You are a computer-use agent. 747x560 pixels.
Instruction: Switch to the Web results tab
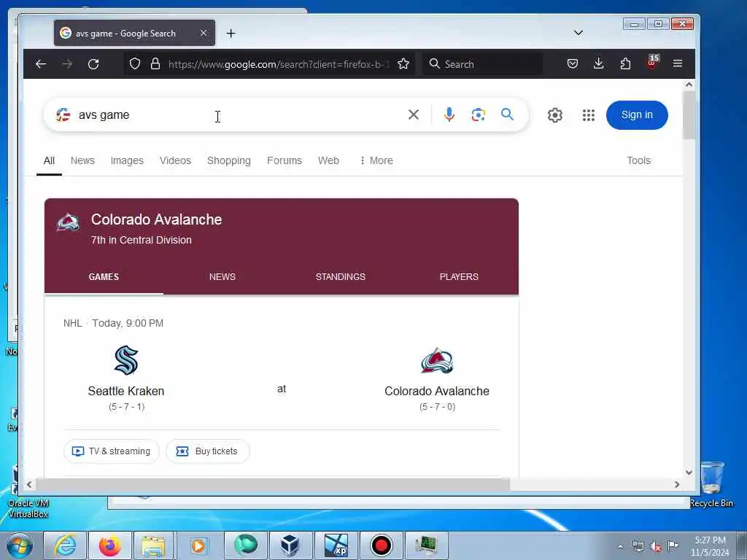coord(328,160)
